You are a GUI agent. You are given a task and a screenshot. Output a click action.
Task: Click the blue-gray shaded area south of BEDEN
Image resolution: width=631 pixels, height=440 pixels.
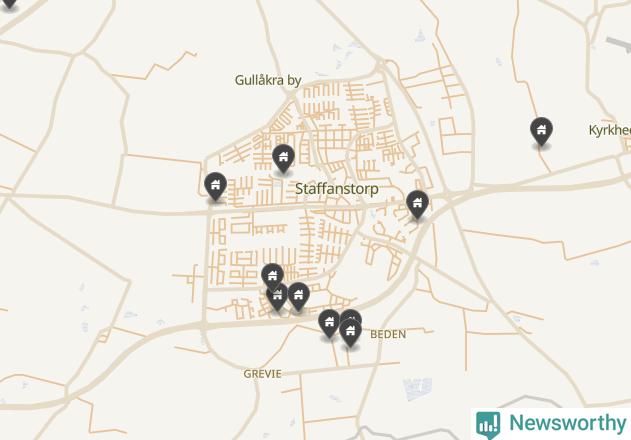tap(418, 388)
